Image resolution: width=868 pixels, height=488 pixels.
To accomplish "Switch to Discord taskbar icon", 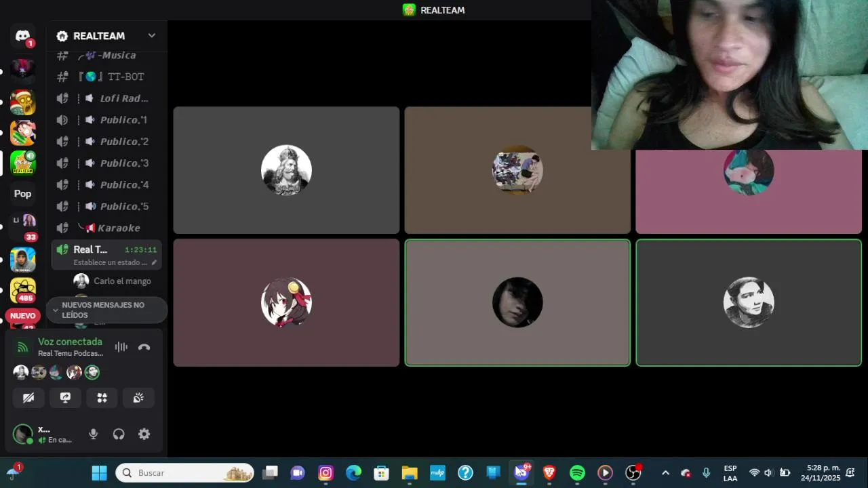I will (x=521, y=472).
